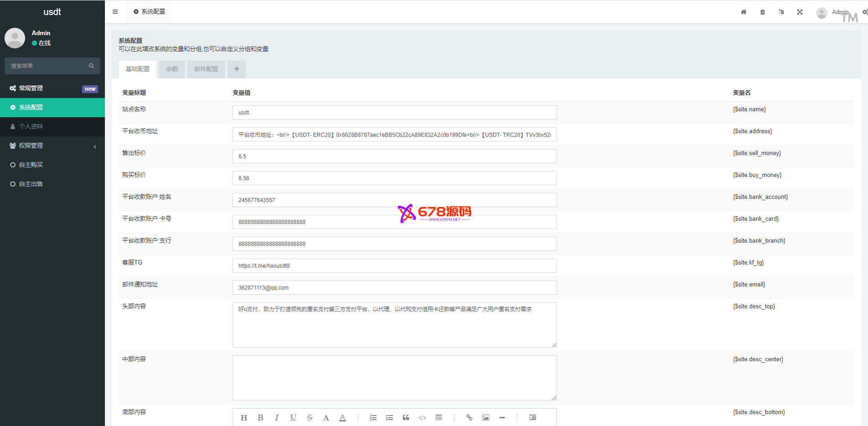This screenshot has height=426, width=868.
Task: Insert a table in the editor
Action: tap(439, 418)
